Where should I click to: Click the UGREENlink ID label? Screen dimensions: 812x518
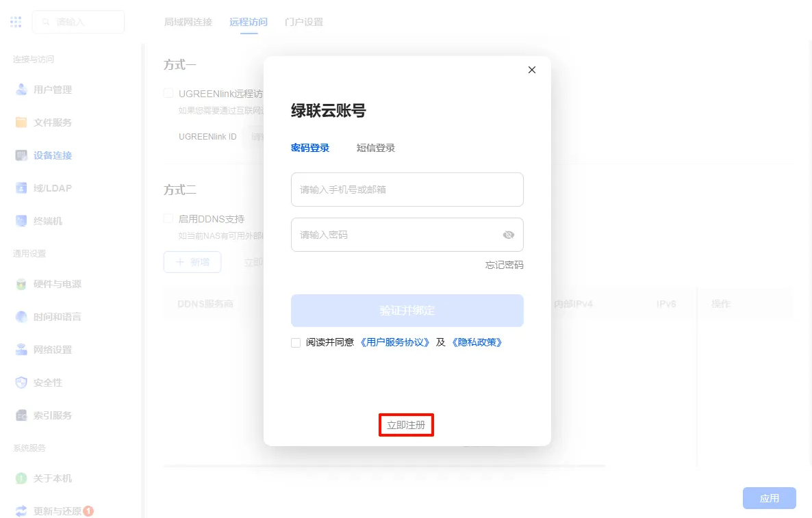tap(207, 137)
